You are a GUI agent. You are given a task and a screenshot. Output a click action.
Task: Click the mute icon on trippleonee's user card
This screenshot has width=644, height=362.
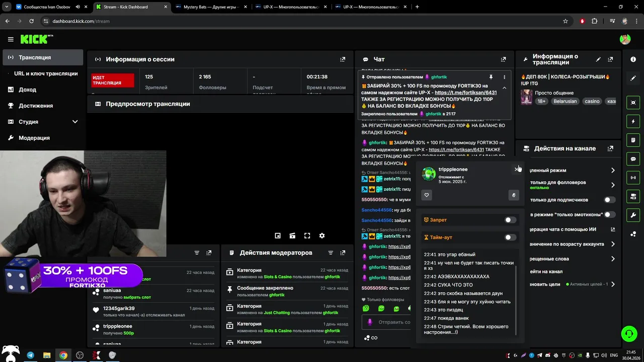tap(513, 195)
